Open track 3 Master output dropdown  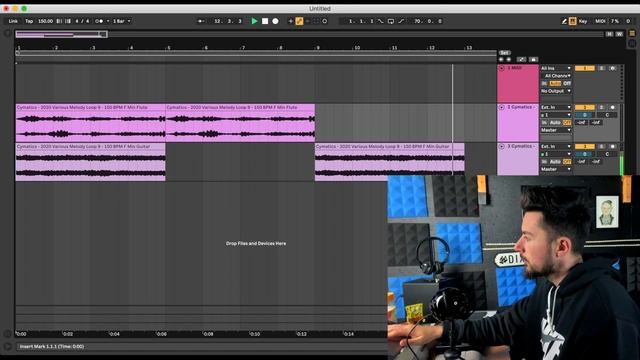point(556,169)
